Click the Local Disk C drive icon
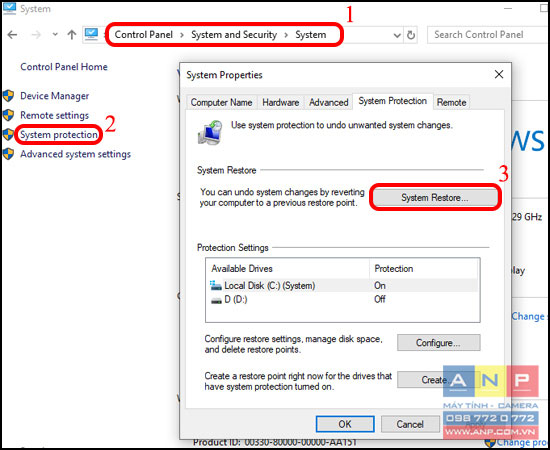The width and height of the screenshot is (550, 450). coord(215,285)
